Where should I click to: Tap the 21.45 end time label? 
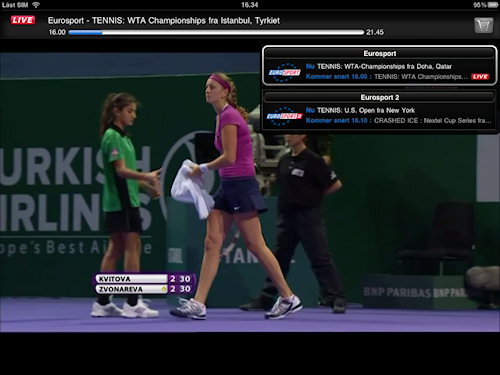pyautogui.click(x=375, y=32)
